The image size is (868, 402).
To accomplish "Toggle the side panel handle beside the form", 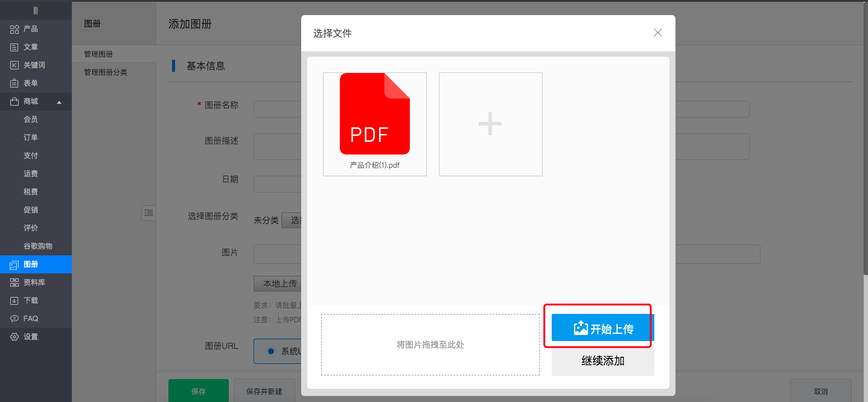I will 148,213.
